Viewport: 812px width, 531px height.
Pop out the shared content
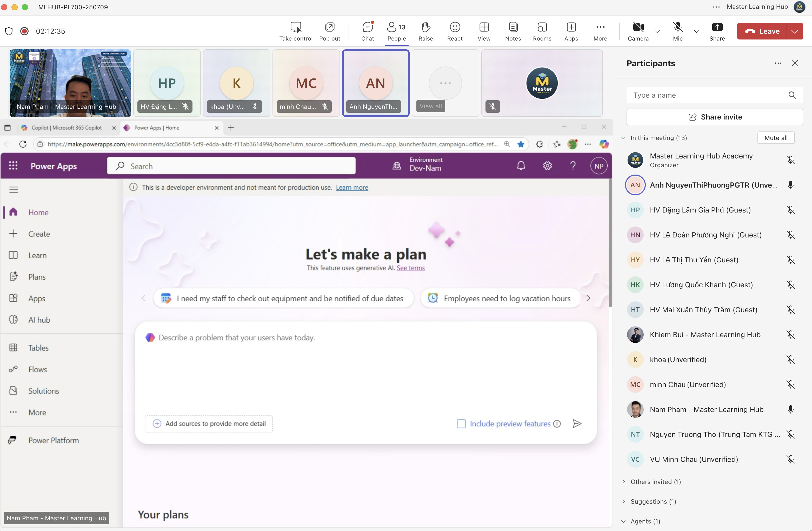click(x=330, y=31)
